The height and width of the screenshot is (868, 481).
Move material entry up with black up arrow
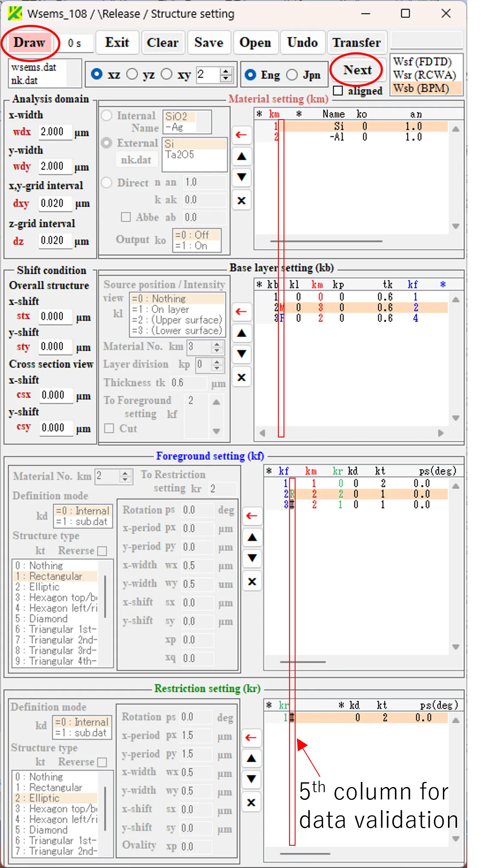pyautogui.click(x=242, y=157)
